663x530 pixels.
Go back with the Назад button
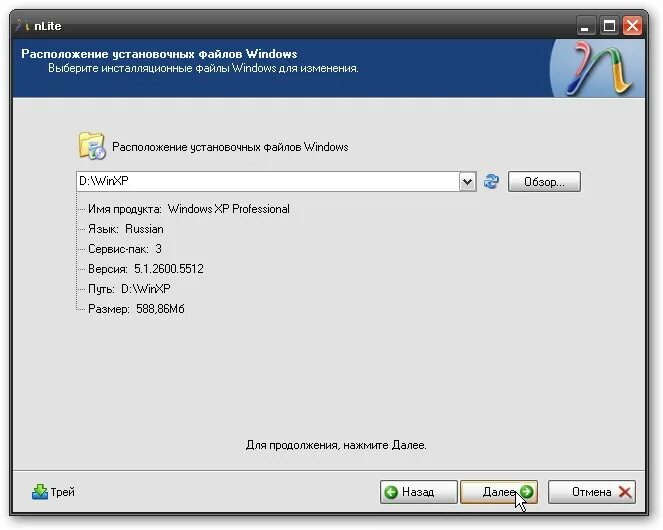pos(419,492)
